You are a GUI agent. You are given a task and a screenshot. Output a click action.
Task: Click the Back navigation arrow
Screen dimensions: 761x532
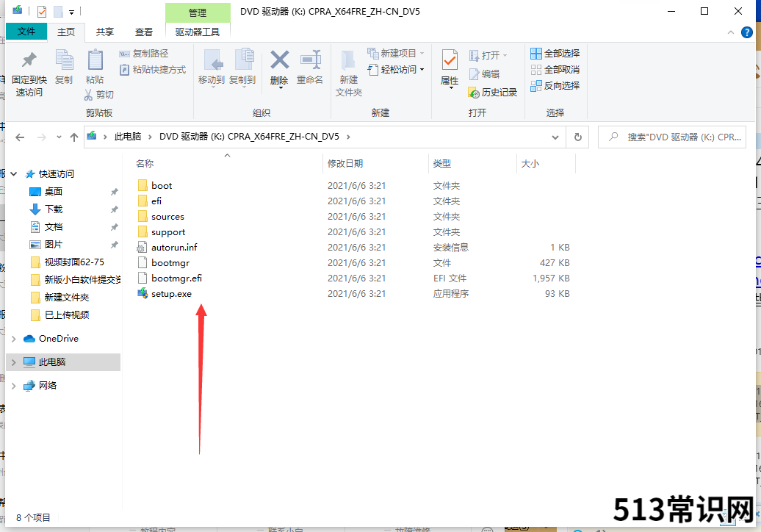[x=20, y=137]
